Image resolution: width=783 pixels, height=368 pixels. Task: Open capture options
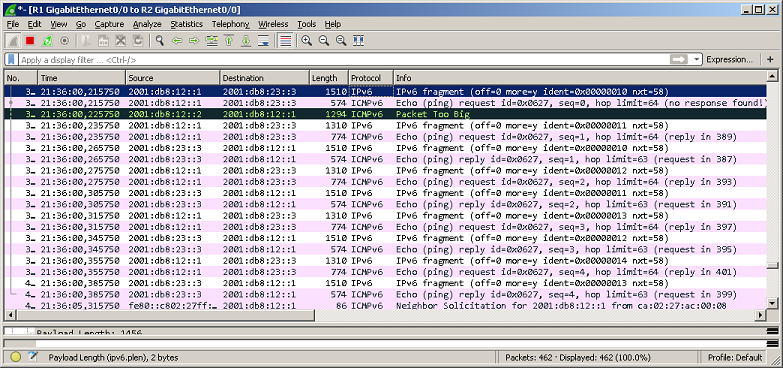pos(64,41)
